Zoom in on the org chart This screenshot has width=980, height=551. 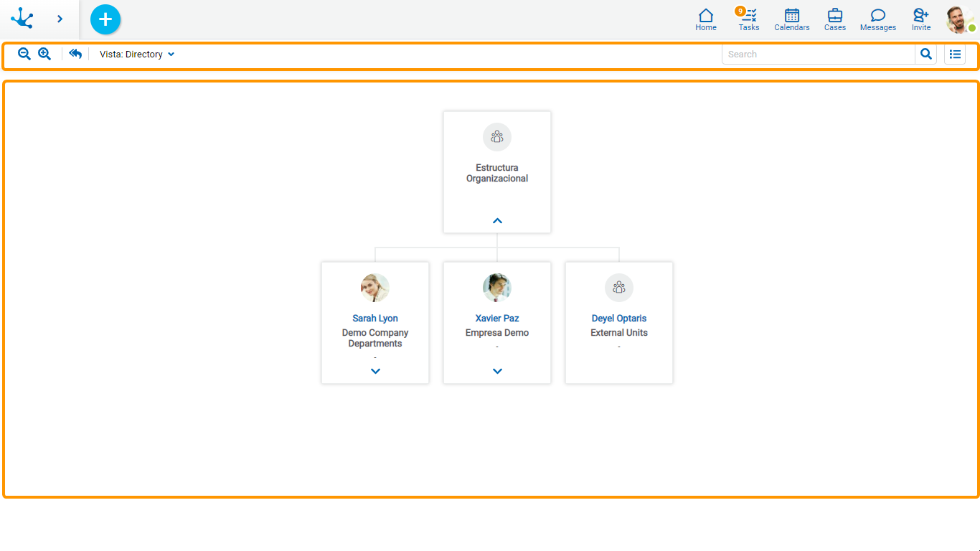[x=44, y=54]
